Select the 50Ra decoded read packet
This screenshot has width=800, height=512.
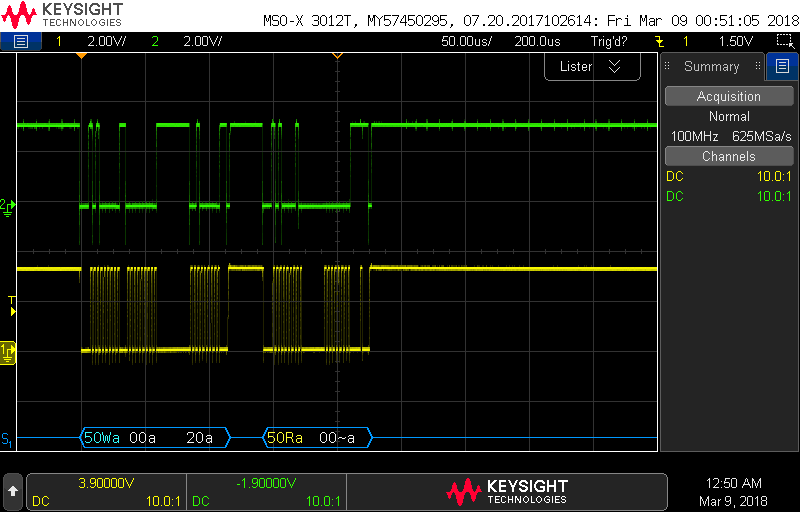click(285, 438)
